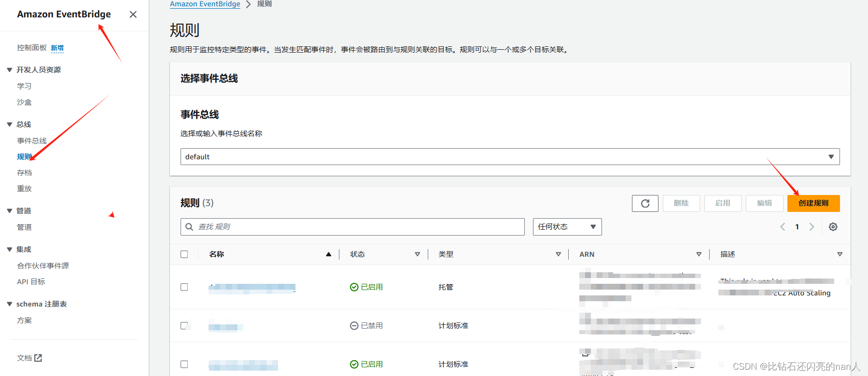Click 计划标准 type cell of disabled rule

coord(453,326)
